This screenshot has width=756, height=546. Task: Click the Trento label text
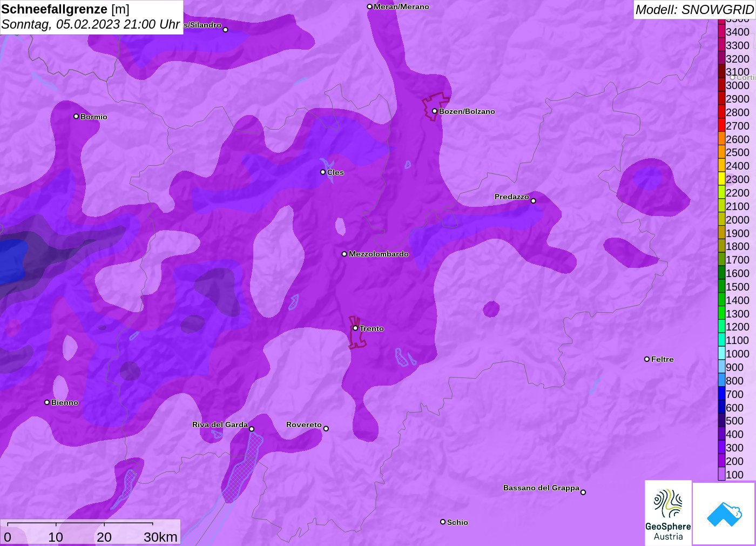pos(372,328)
